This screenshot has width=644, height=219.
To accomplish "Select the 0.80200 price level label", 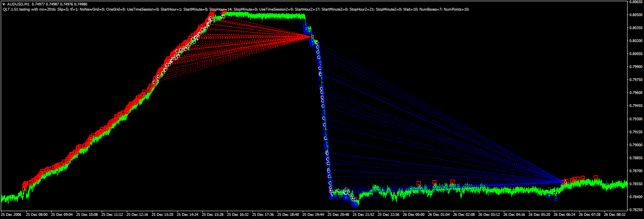I will (x=636, y=41).
